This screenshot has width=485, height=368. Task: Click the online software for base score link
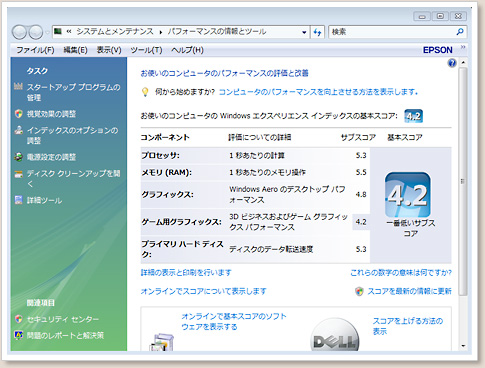point(234,321)
